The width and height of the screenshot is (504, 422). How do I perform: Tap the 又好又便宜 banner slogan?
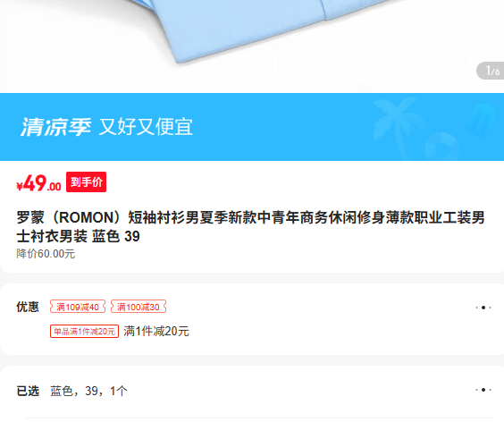tap(146, 127)
